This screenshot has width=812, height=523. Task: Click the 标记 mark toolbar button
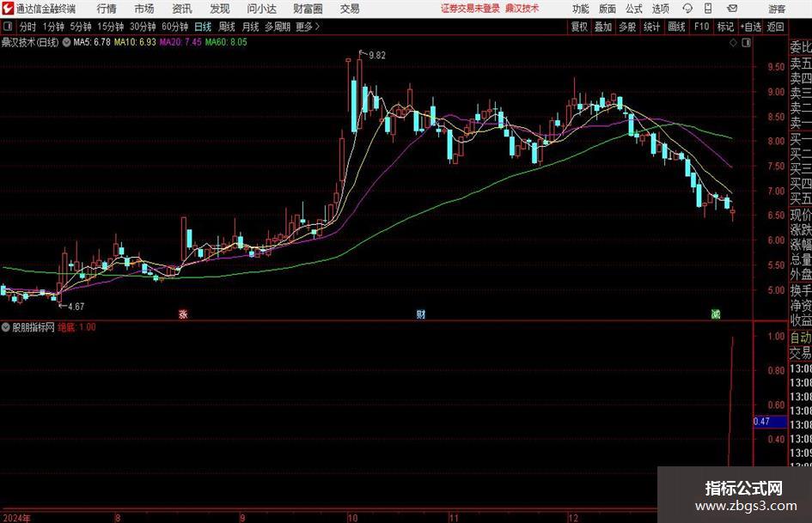click(x=725, y=27)
